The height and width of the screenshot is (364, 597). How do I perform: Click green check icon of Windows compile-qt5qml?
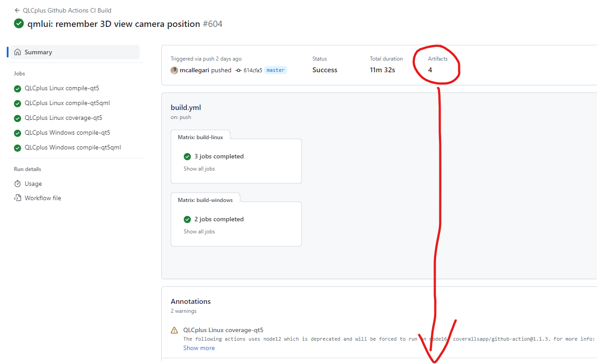coord(18,148)
